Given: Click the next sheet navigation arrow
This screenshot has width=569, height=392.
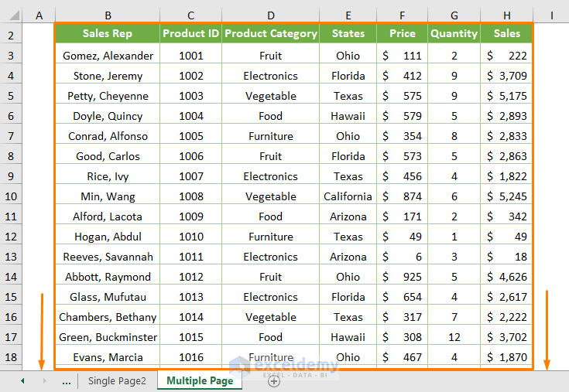Looking at the screenshot, I should (44, 381).
